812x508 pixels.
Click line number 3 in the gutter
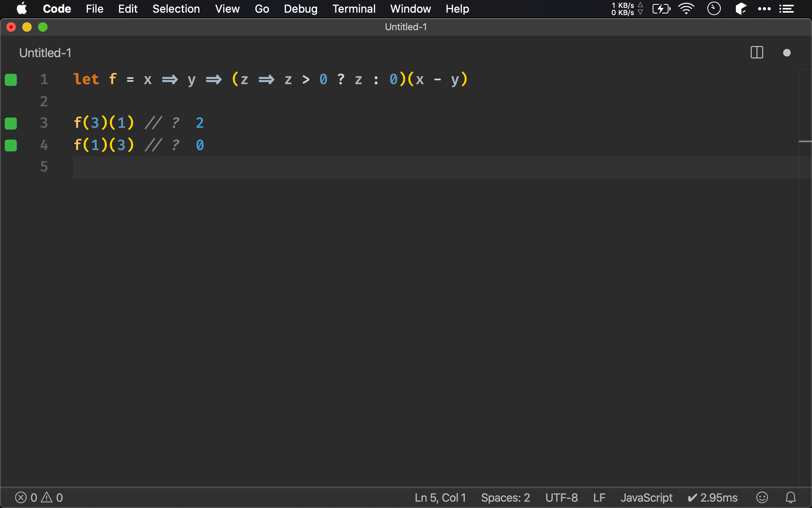coord(44,123)
